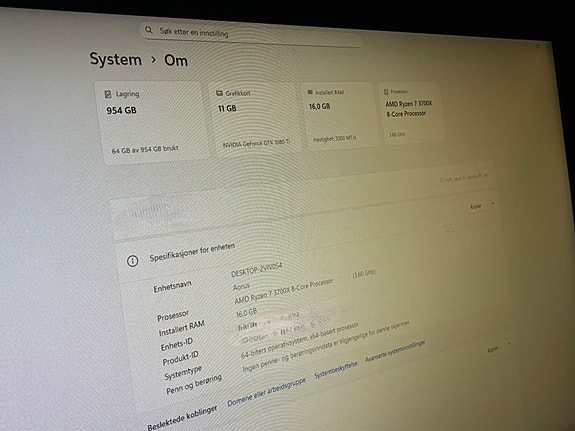The image size is (575, 431).
Task: Go back to System in the breadcrumb
Action: pyautogui.click(x=116, y=59)
